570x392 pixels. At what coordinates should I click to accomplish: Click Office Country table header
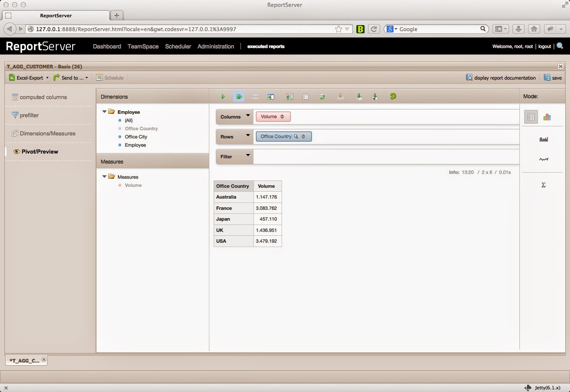234,186
